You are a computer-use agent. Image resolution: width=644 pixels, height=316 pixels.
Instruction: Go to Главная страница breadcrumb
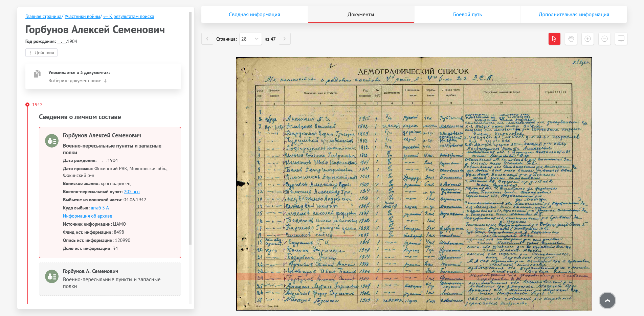43,17
